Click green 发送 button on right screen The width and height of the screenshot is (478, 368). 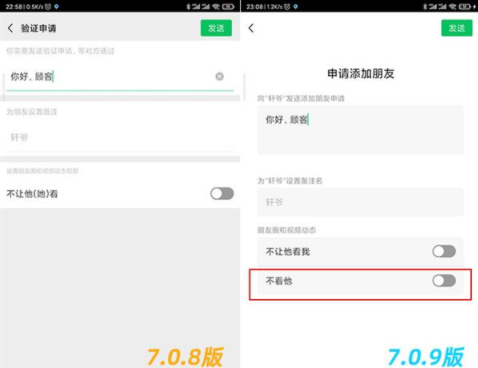(x=457, y=28)
